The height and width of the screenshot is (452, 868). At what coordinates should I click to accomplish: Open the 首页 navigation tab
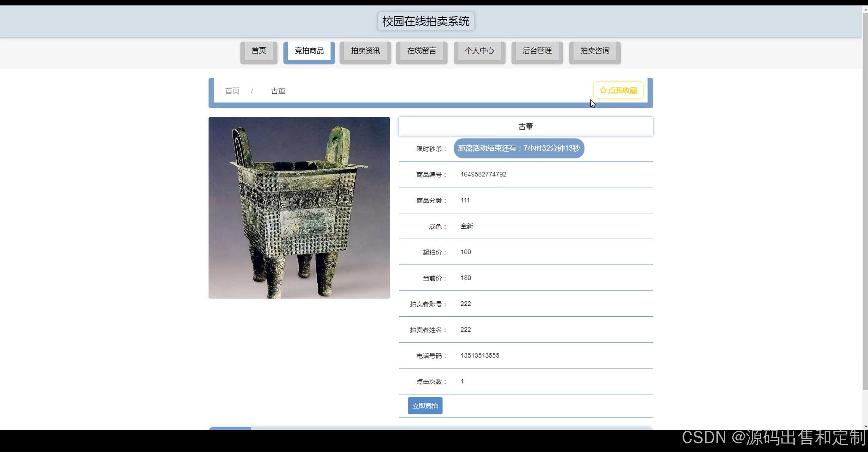click(x=259, y=51)
